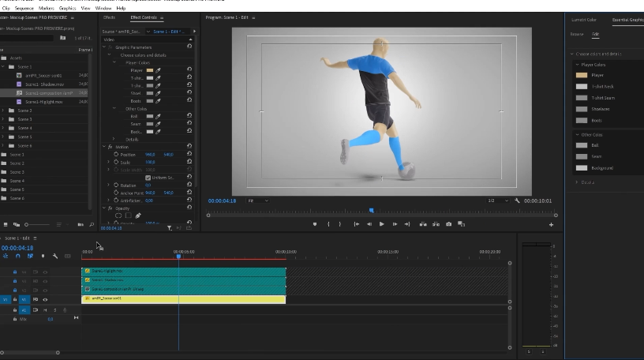Viewport: 644px width, 360px height.
Task: Go to In point in Program monitor
Action: tap(357, 224)
